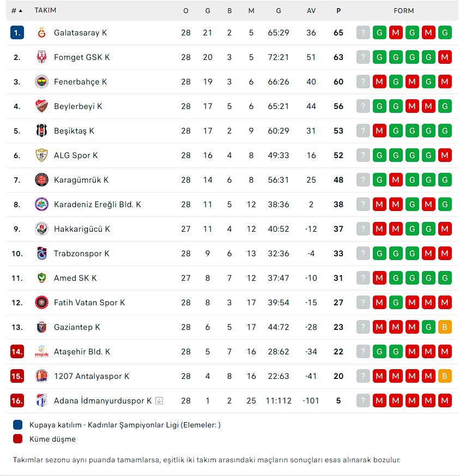Screen dimensions: 460x476
Task: Sort table by rank number column
Action: coord(17,10)
